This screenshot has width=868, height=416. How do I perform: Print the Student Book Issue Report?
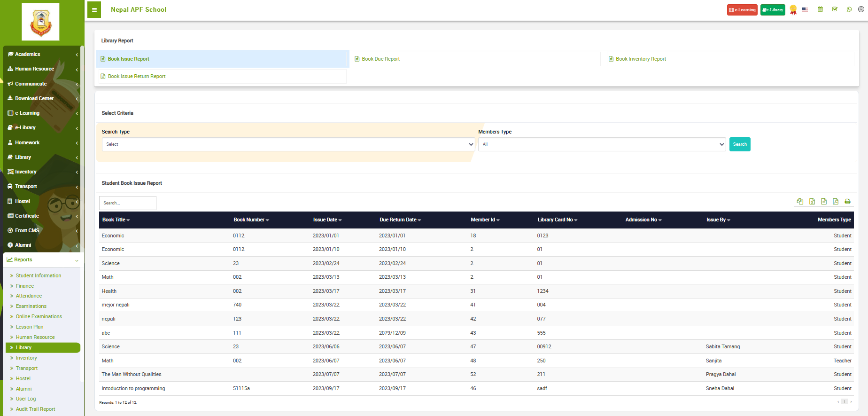tap(847, 202)
